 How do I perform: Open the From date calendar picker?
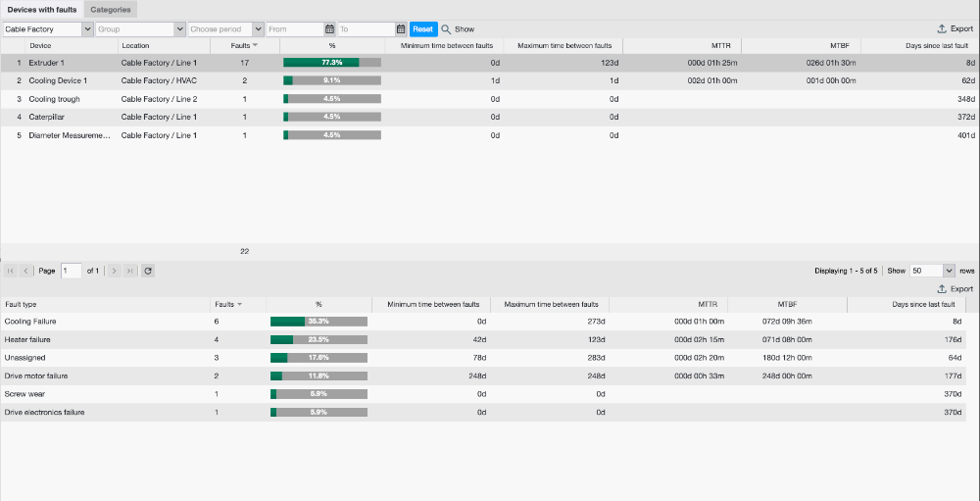pyautogui.click(x=329, y=29)
